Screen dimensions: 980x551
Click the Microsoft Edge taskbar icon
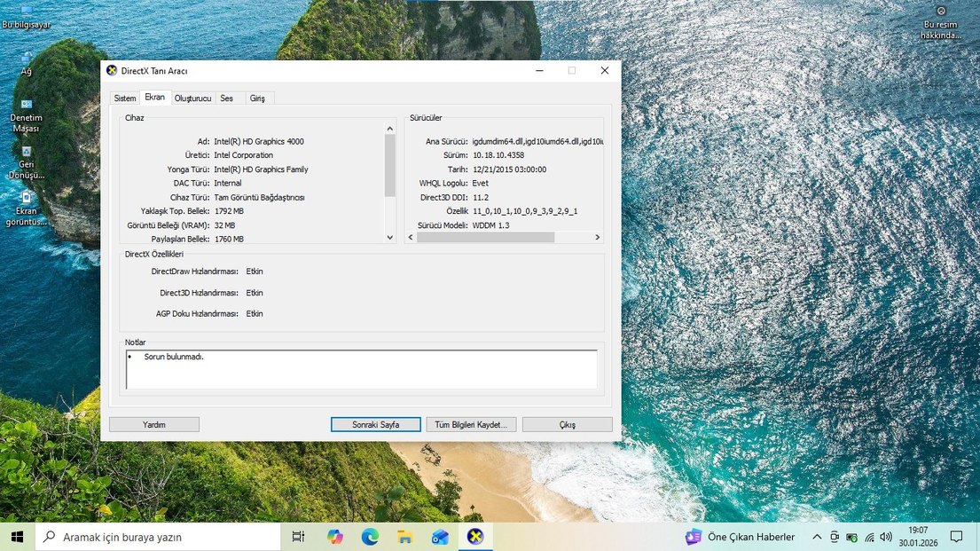tap(370, 537)
